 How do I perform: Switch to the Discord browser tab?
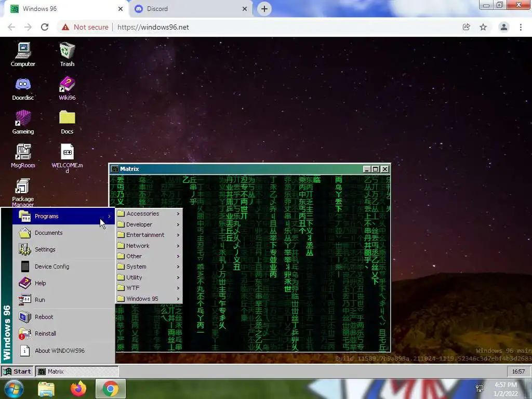pyautogui.click(x=191, y=9)
